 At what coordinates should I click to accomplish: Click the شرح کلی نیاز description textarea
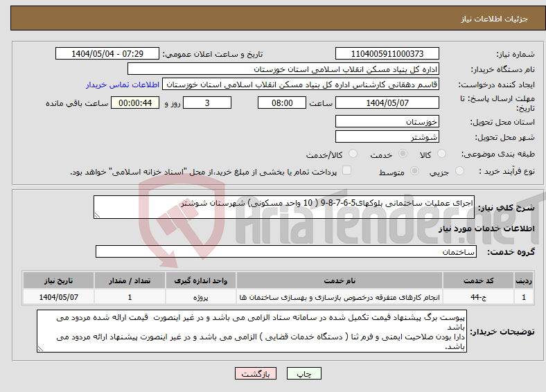pos(284,207)
